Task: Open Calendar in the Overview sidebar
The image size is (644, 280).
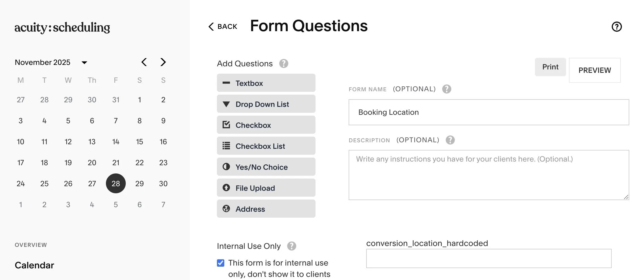Action: [x=34, y=265]
